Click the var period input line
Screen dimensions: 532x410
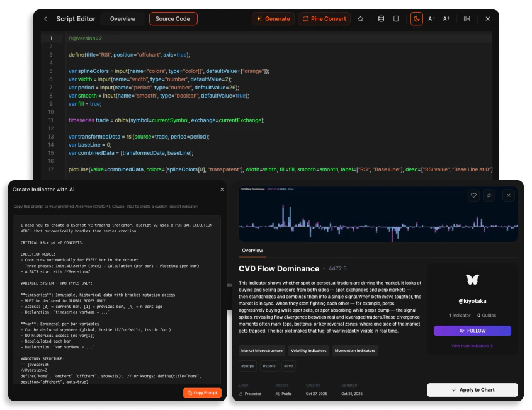pyautogui.click(x=154, y=87)
